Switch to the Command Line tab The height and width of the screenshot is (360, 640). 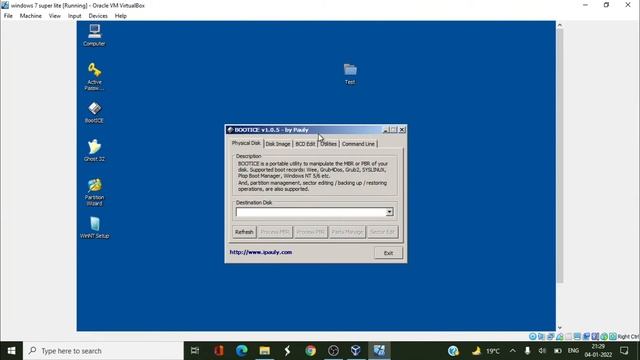coord(358,144)
